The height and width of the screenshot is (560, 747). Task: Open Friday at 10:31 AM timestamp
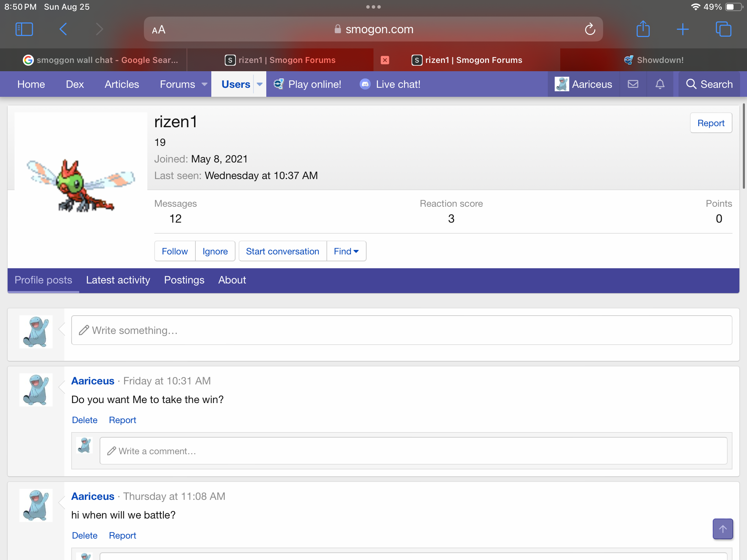pos(167,381)
